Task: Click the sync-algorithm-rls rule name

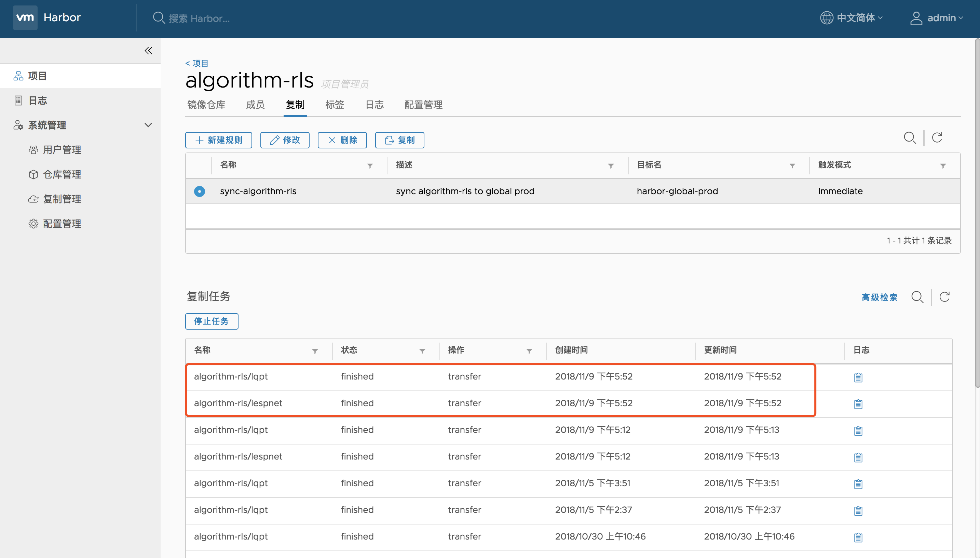Action: tap(258, 191)
